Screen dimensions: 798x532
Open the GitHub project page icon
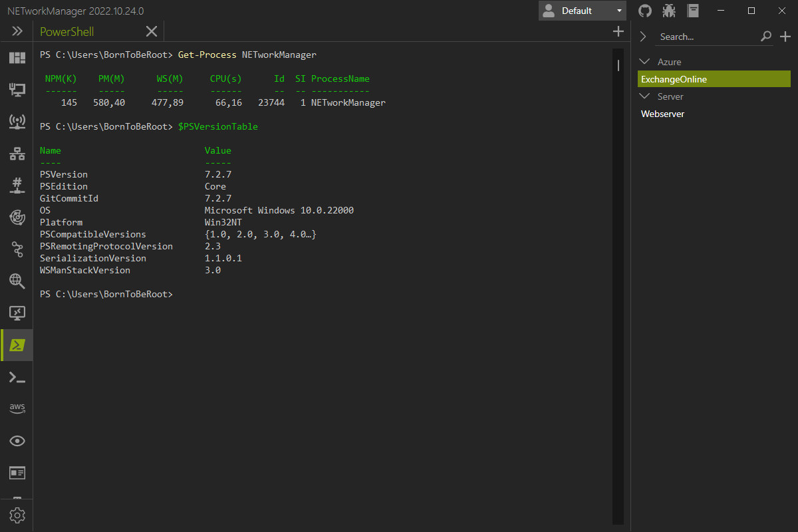click(x=644, y=11)
